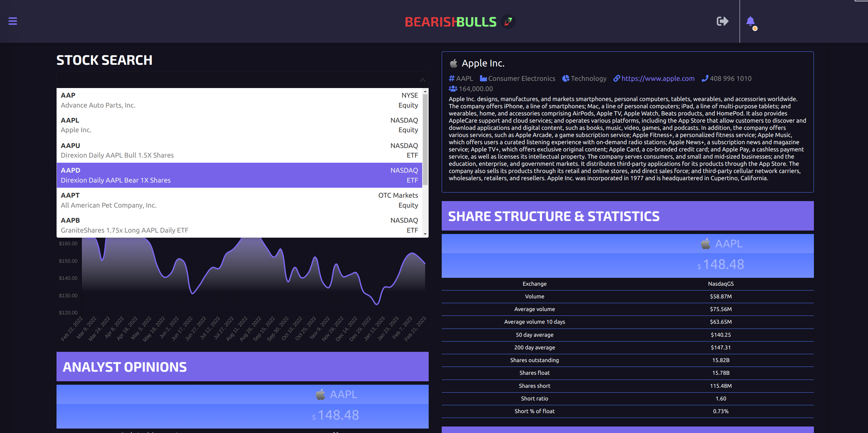
Task: Click the hashtag AAPL ticker icon
Action: click(x=452, y=78)
